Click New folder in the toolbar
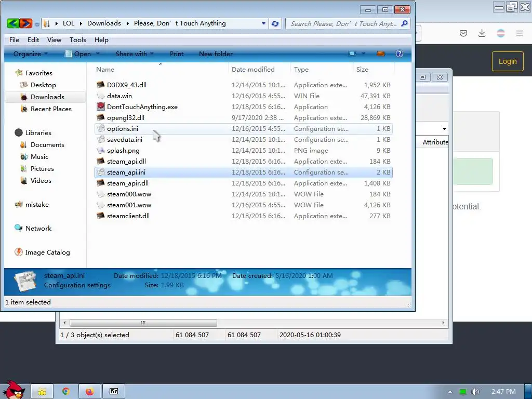This screenshot has height=399, width=532. [x=216, y=54]
